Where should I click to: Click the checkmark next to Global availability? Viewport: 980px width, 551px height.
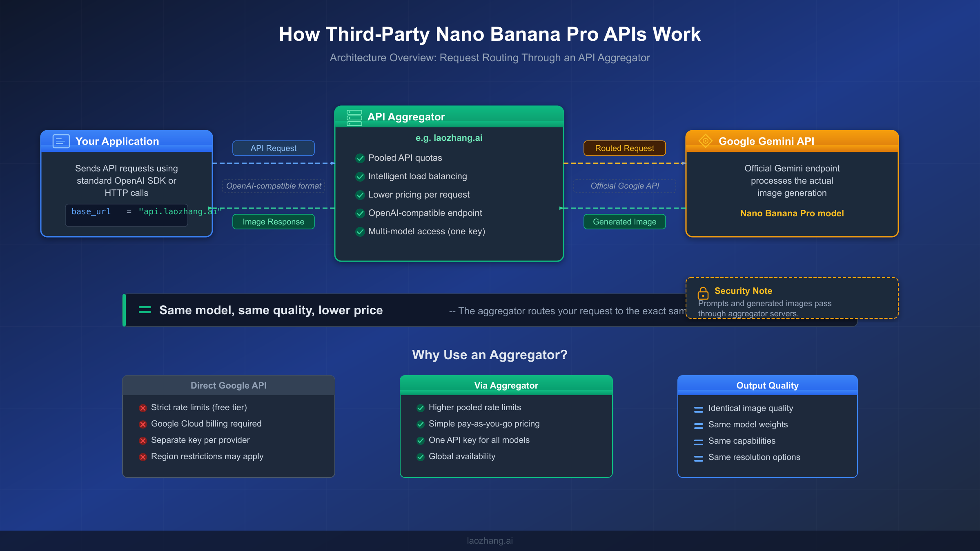click(421, 457)
